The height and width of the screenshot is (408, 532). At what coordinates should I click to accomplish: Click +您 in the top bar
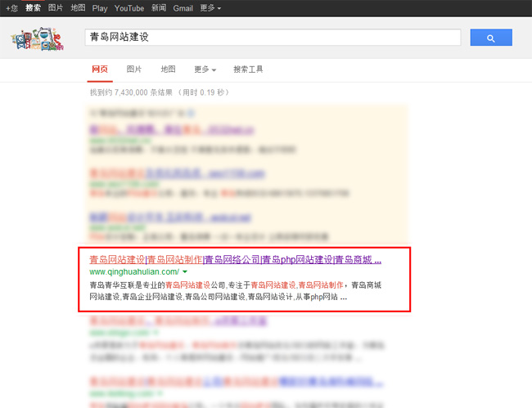point(11,8)
